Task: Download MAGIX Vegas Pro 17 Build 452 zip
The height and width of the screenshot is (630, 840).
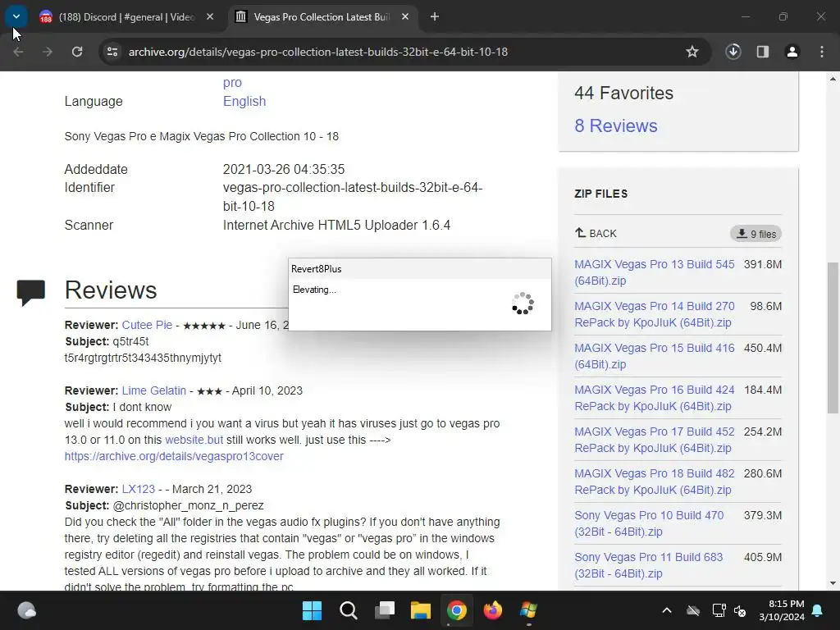Action: click(654, 440)
